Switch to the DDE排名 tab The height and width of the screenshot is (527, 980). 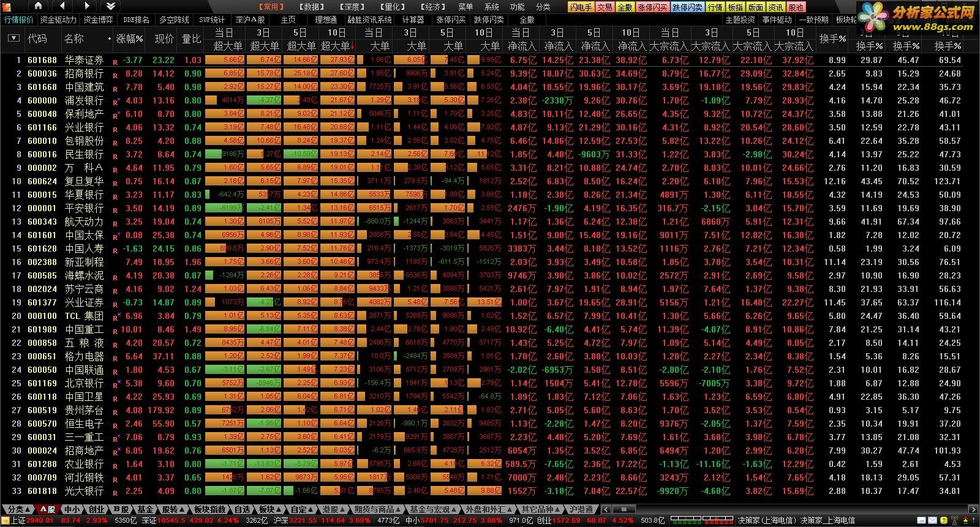point(136,20)
